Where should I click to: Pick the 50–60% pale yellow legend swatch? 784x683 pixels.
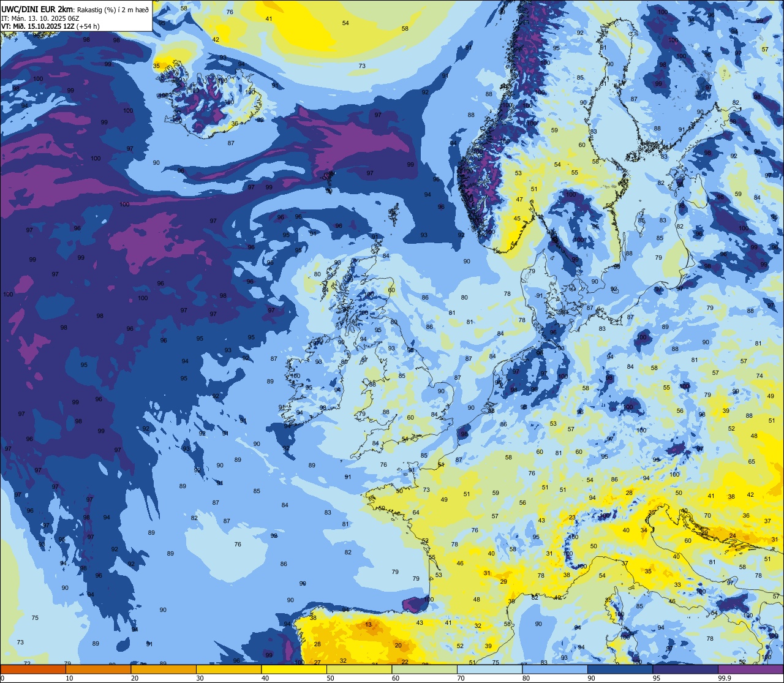click(x=359, y=670)
